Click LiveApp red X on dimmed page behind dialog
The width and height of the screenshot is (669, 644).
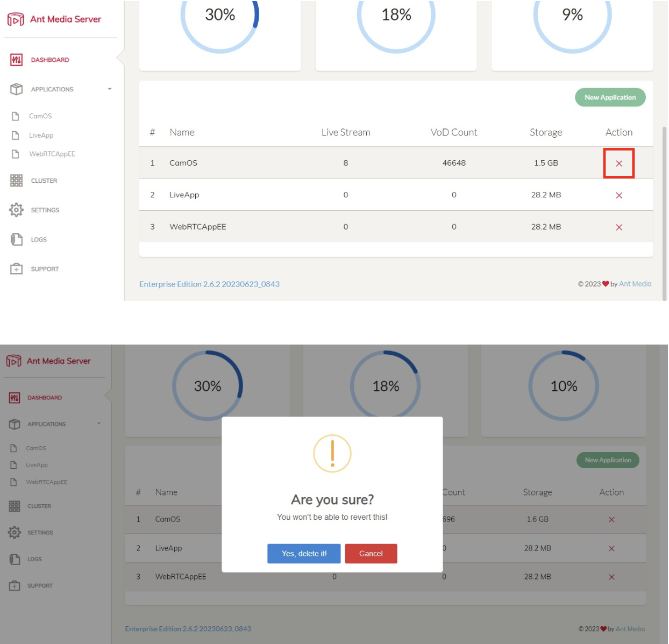click(611, 549)
